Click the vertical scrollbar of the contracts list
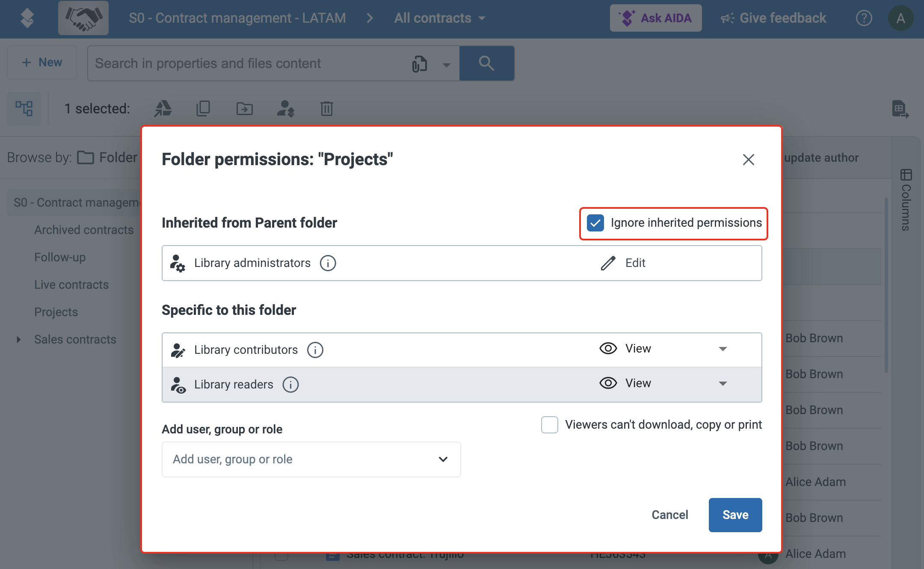This screenshot has width=924, height=569. tap(886, 284)
